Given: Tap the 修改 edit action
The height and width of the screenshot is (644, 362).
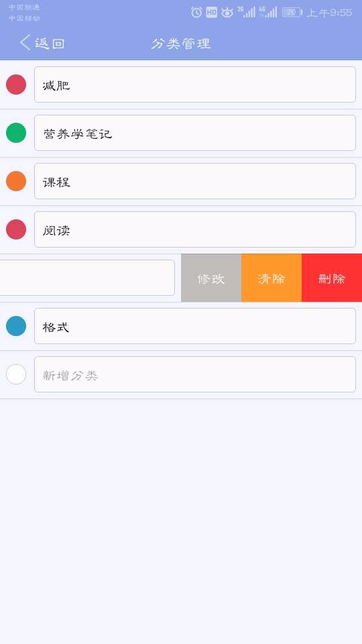Looking at the screenshot, I should 211,278.
